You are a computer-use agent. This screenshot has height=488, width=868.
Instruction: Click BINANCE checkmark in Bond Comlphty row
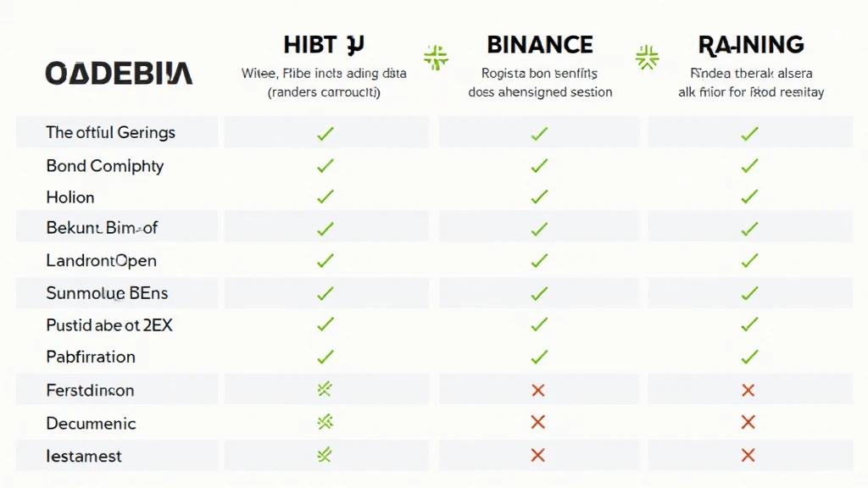coord(538,165)
